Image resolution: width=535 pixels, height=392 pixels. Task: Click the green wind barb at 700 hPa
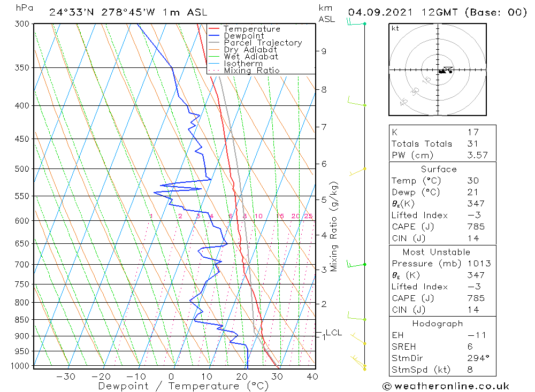pyautogui.click(x=356, y=264)
